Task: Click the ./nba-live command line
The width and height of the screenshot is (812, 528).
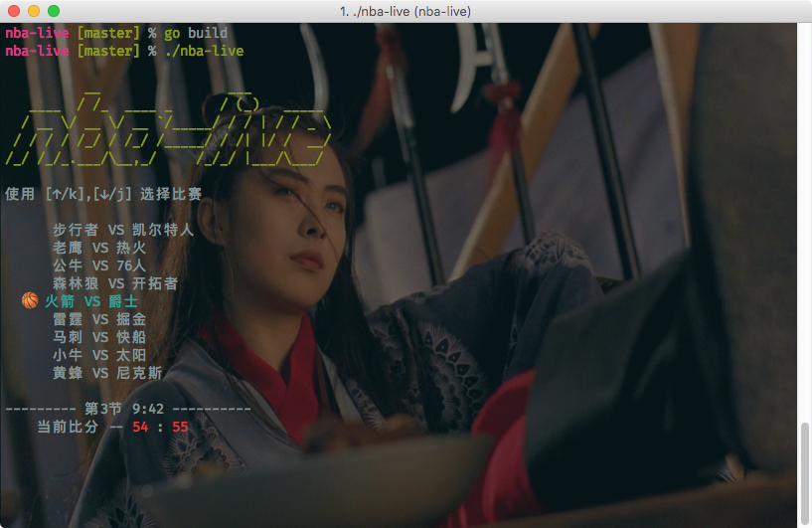Action: pos(124,51)
